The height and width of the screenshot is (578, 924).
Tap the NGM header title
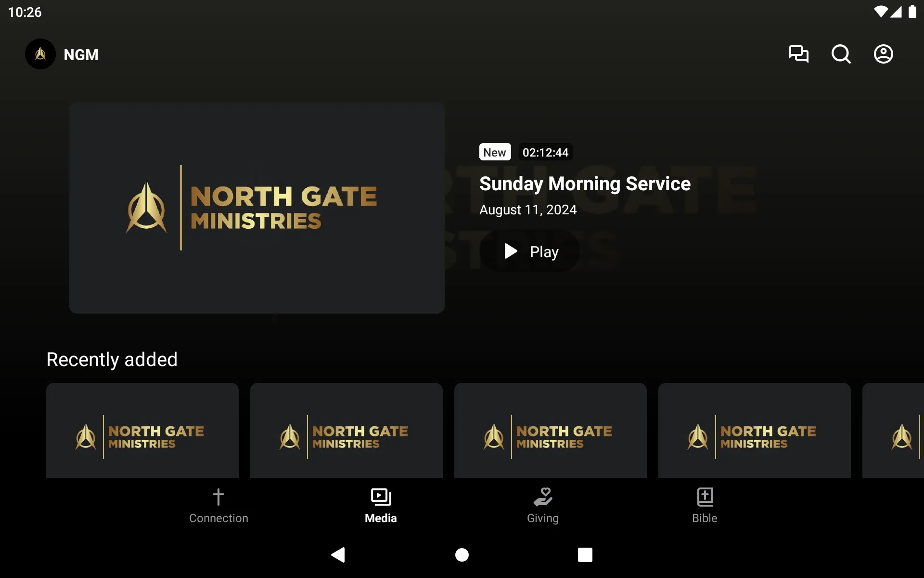click(81, 55)
